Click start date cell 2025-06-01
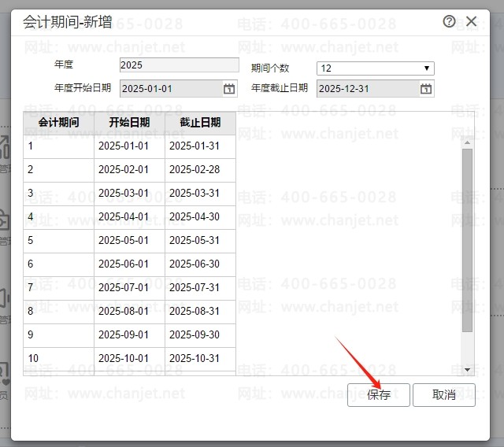This screenshot has height=447, width=504. point(129,264)
